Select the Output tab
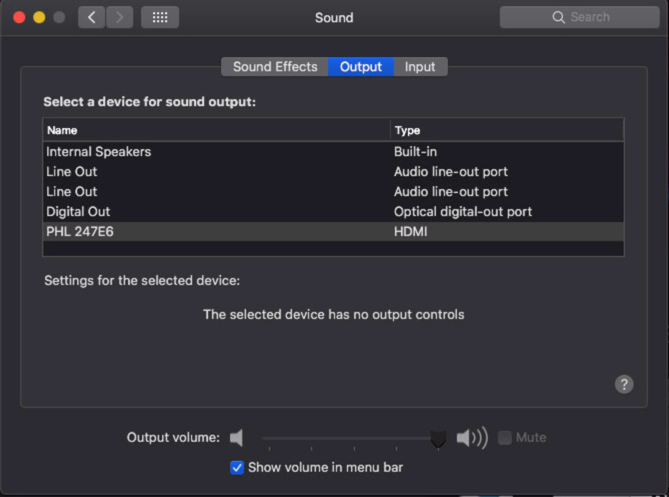669x497 pixels. [361, 67]
